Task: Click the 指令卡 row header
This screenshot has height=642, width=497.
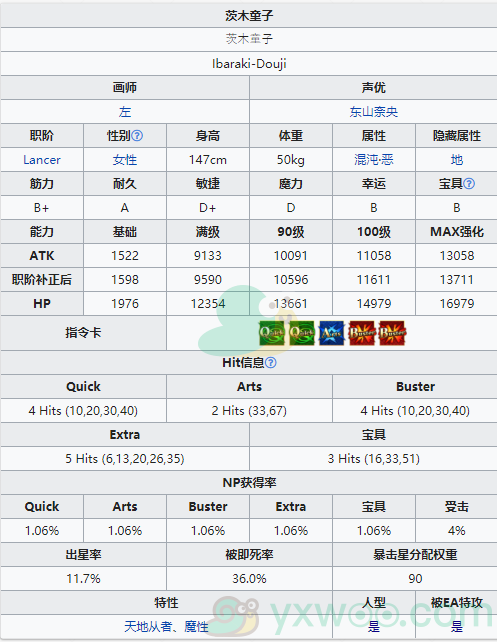Action: 83,332
